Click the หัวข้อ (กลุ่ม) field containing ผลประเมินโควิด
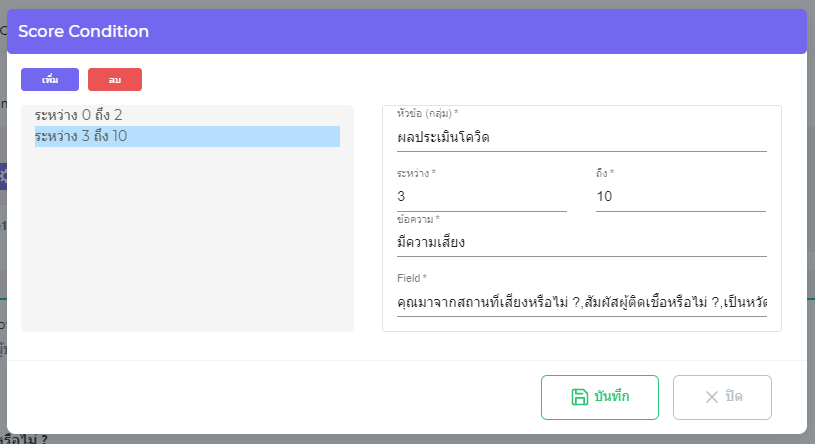Viewport: 815px width, 444px height. click(x=581, y=137)
